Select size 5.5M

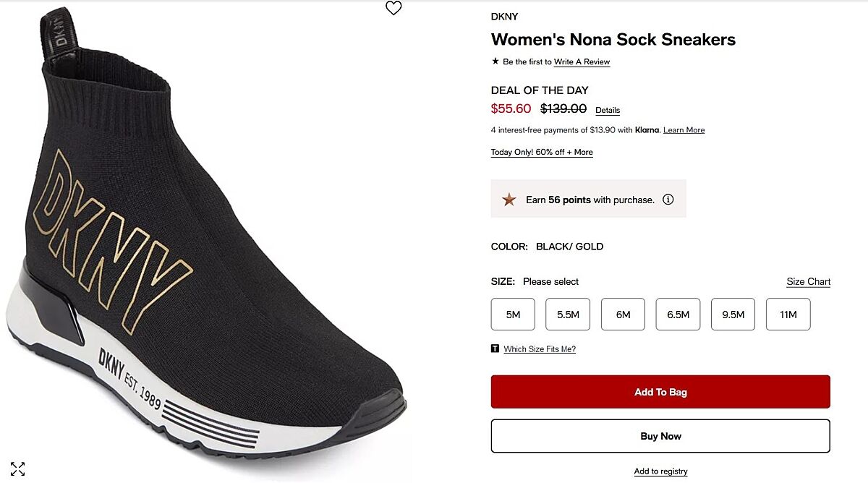[568, 315]
